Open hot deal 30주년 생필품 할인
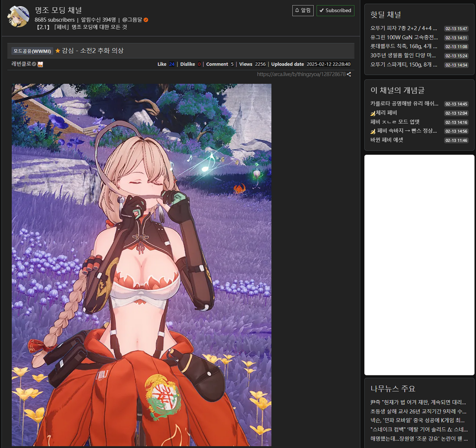 [403, 55]
